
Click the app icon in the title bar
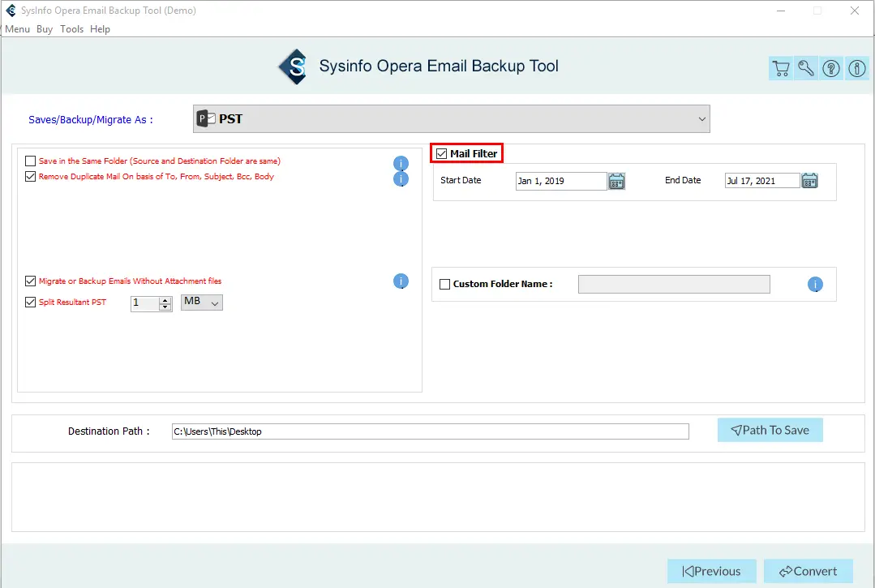(x=11, y=11)
